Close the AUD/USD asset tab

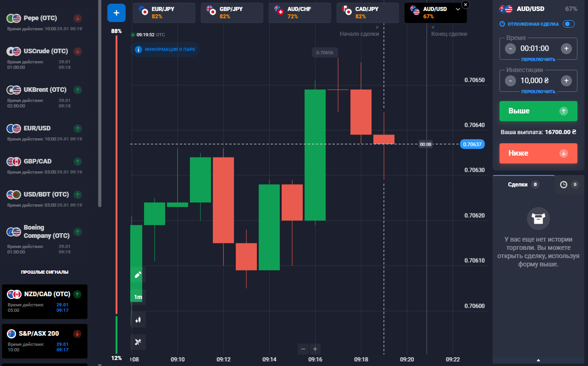[466, 5]
